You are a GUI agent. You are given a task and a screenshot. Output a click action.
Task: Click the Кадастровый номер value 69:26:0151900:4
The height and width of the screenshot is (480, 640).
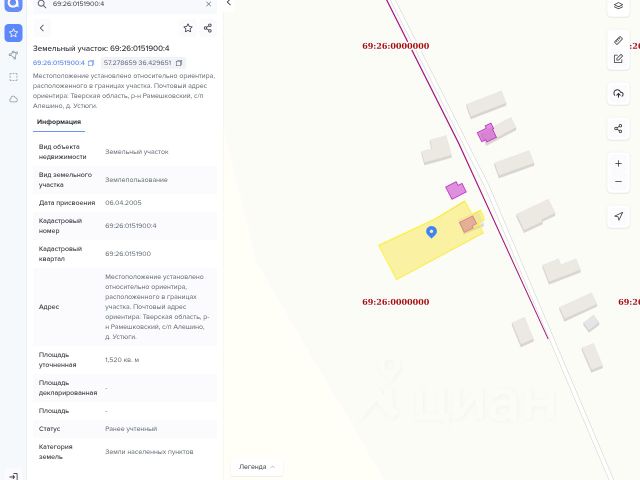tap(131, 226)
